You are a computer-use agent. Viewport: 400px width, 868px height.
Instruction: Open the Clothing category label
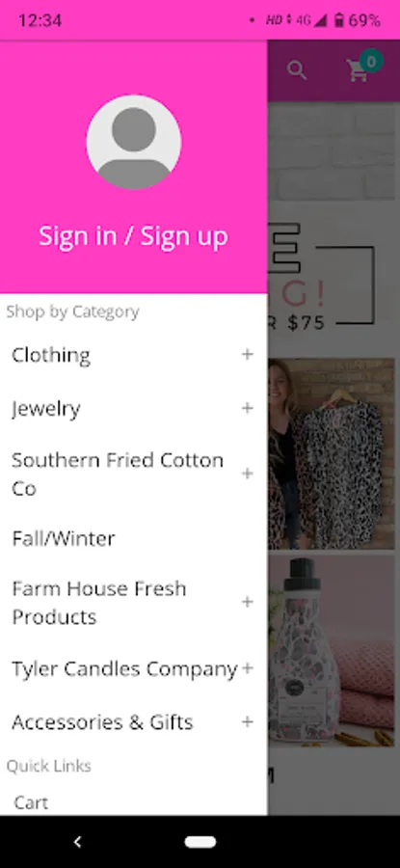coord(51,355)
